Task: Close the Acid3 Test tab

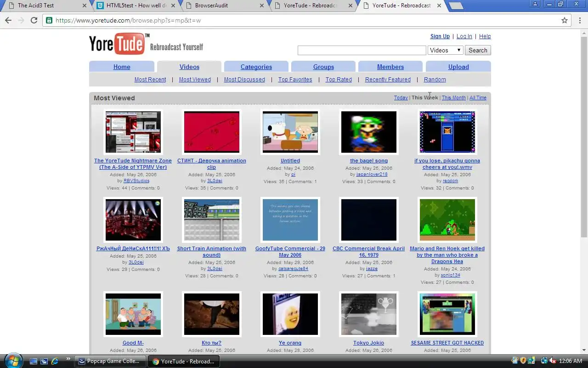Action: tap(84, 6)
